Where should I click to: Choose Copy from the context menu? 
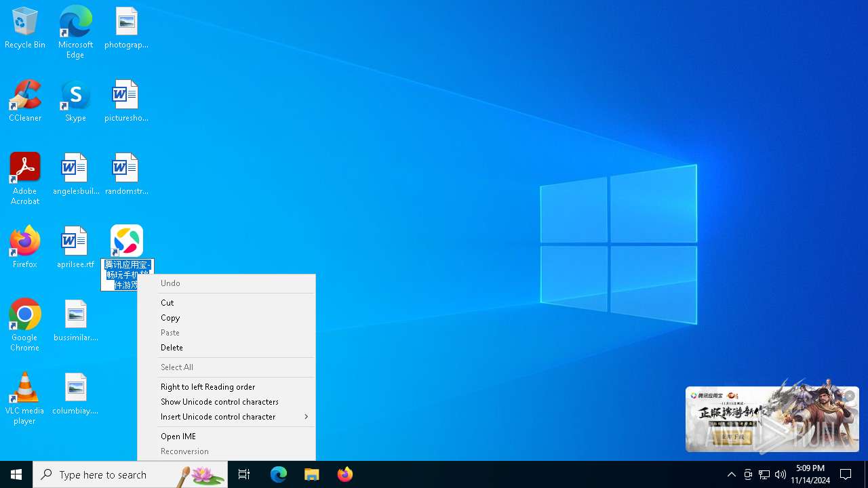226,318
